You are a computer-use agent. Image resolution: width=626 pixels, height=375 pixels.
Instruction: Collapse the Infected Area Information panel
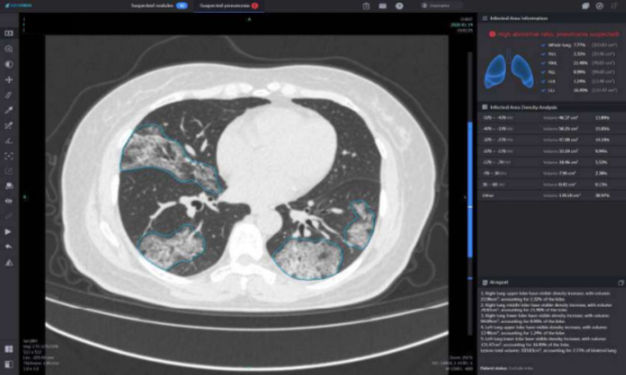pyautogui.click(x=485, y=18)
